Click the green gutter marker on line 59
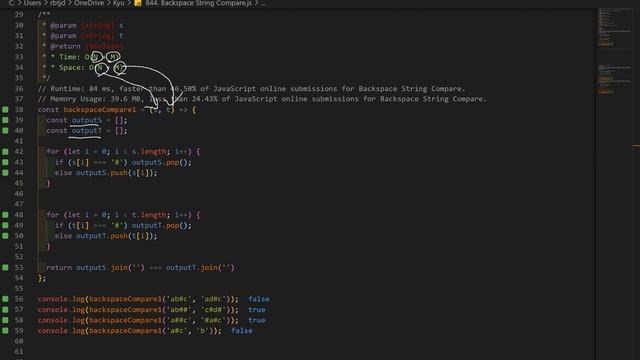 (x=5, y=331)
